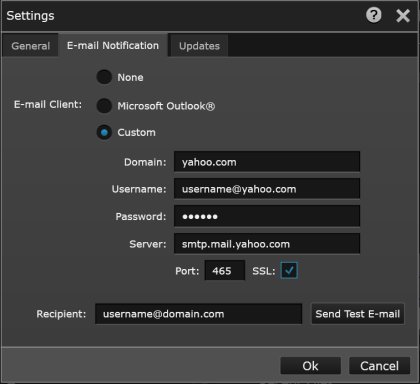
Task: Click the Settings title text
Action: click(30, 16)
